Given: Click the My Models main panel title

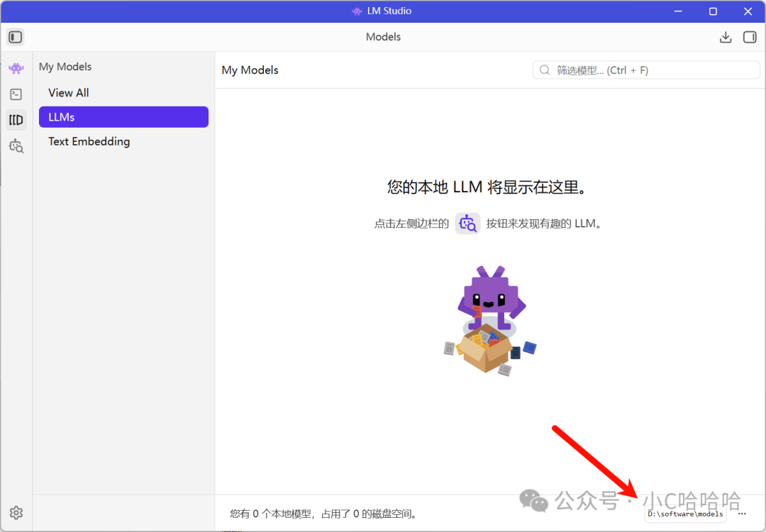Looking at the screenshot, I should tap(250, 70).
